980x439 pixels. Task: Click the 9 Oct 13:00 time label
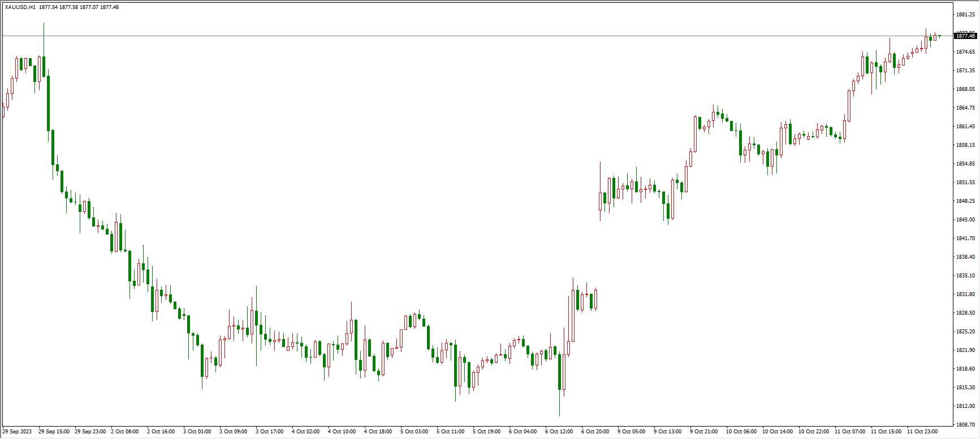click(668, 432)
